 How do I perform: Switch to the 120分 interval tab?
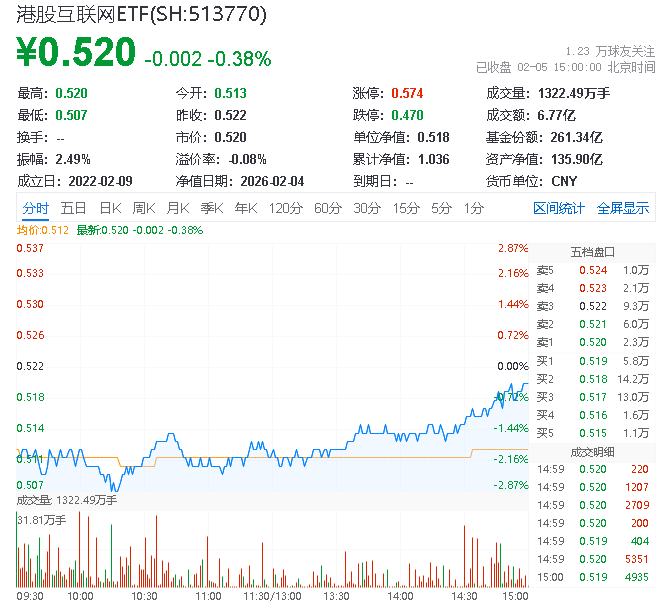[285, 208]
